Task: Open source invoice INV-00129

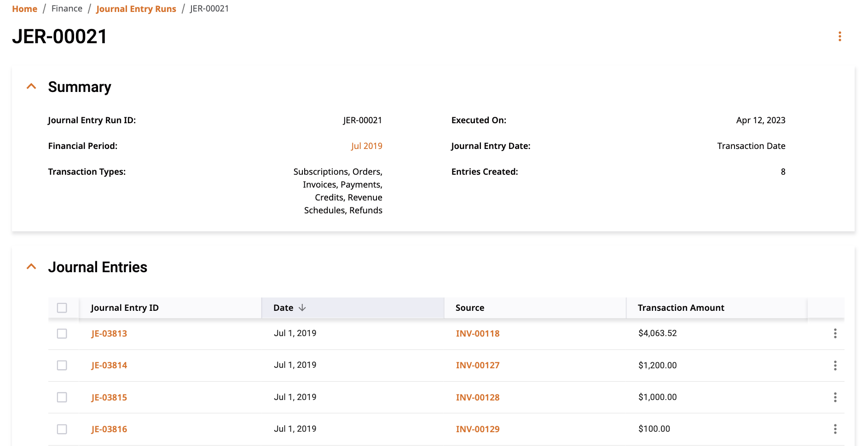Action: pyautogui.click(x=478, y=429)
